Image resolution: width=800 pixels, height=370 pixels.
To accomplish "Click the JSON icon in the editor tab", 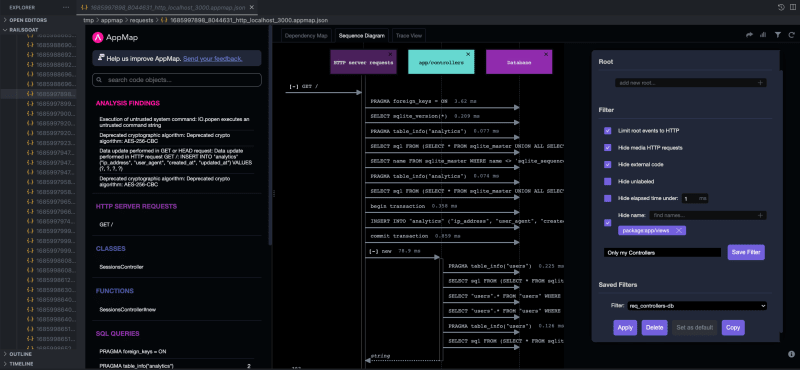I will [x=84, y=7].
